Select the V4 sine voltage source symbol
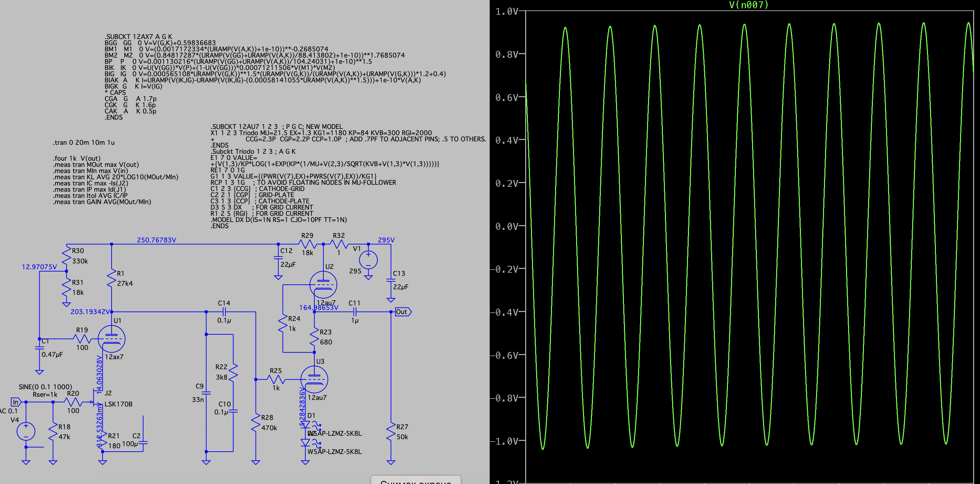 [x=26, y=432]
